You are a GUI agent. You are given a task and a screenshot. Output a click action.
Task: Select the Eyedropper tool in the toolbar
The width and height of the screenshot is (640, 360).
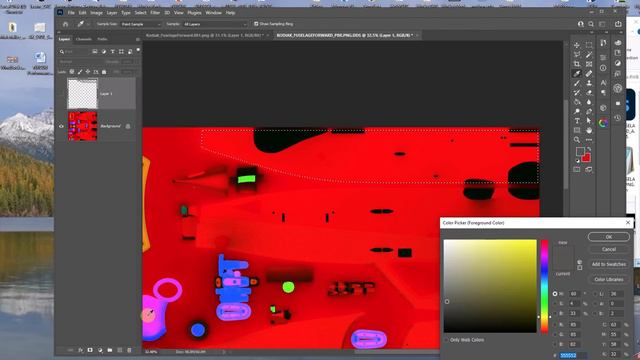click(x=577, y=74)
